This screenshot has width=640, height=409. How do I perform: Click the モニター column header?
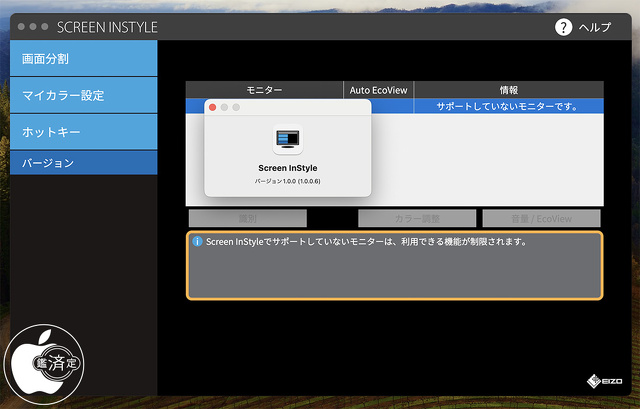point(264,90)
